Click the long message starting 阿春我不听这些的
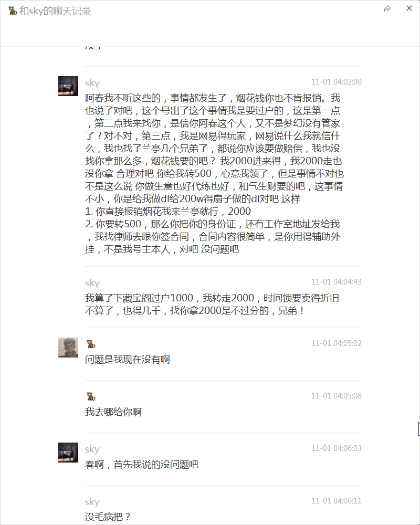Image resolution: width=420 pixels, height=525 pixels. tap(214, 173)
